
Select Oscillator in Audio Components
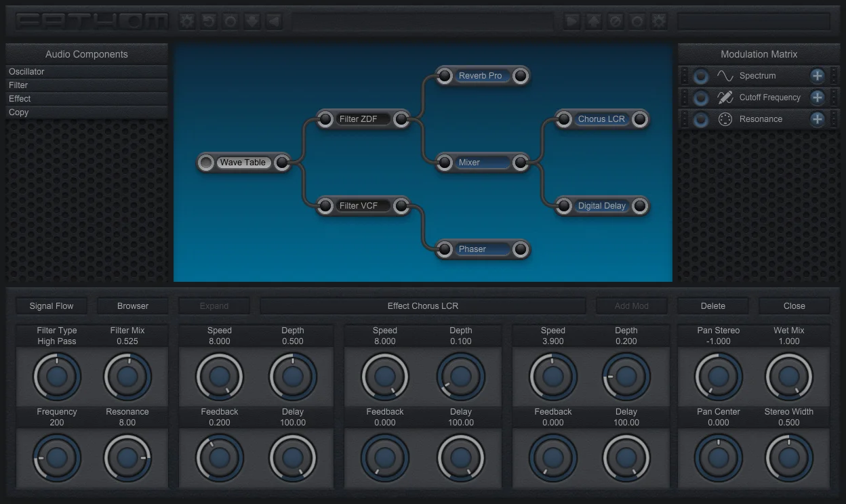point(87,72)
